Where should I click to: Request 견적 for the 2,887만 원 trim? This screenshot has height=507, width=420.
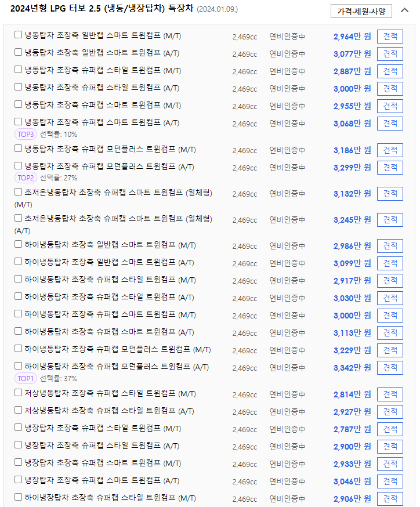[390, 71]
